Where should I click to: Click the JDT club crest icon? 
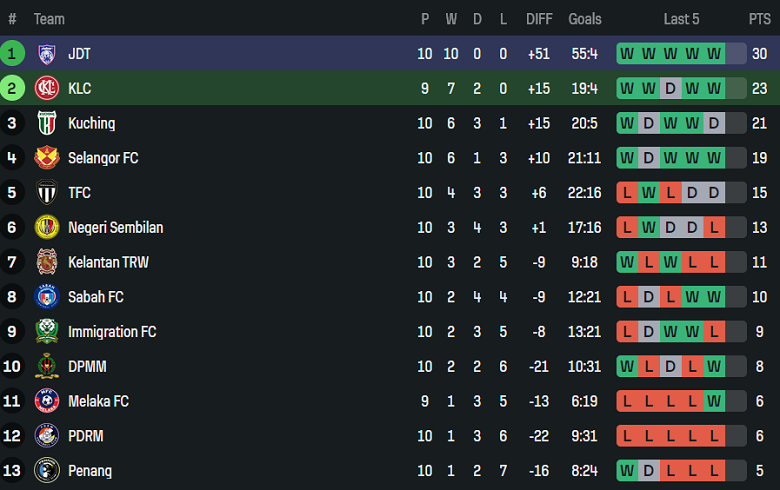pos(47,54)
